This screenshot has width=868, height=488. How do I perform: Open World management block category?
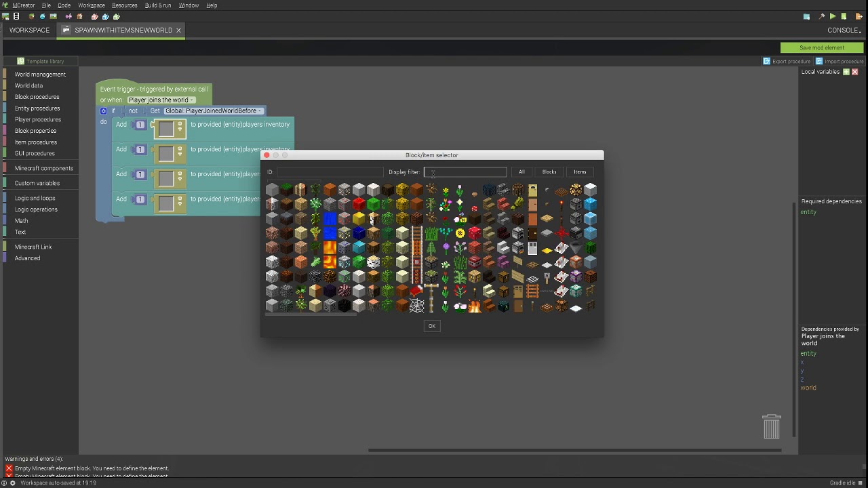tap(40, 75)
